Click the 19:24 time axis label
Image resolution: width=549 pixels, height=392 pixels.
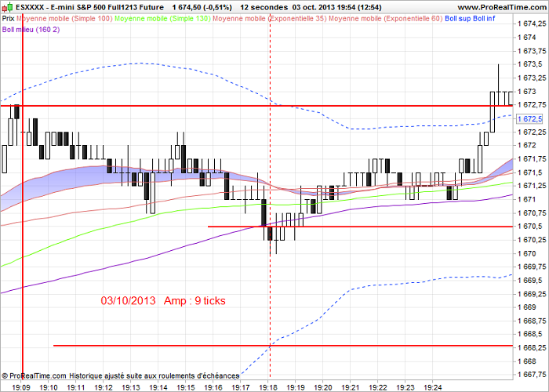tap(433, 387)
